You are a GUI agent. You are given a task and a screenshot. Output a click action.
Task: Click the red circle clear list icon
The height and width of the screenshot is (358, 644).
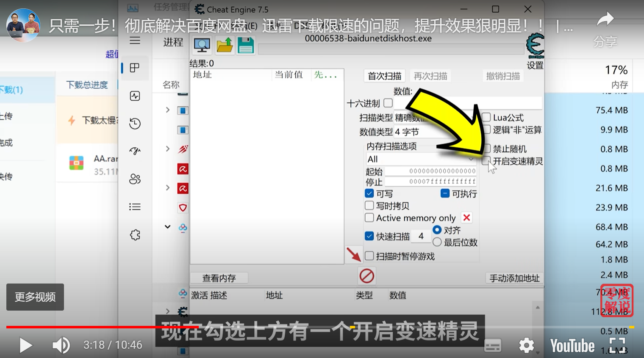(367, 276)
